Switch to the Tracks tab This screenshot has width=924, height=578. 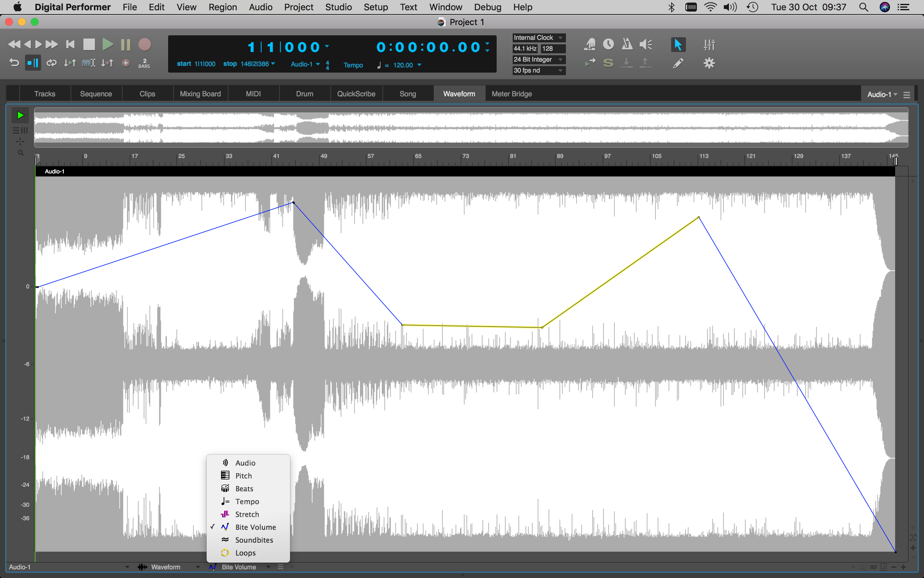click(x=45, y=94)
